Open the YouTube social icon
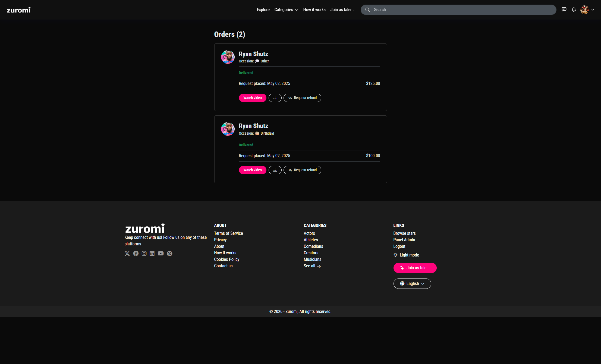 pyautogui.click(x=161, y=254)
